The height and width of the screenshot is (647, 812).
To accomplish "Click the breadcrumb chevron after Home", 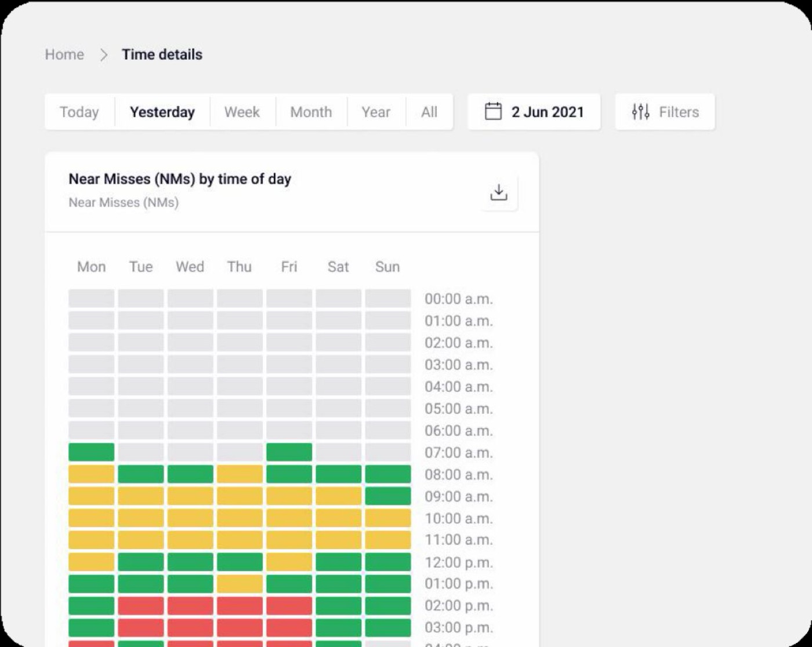I will (x=104, y=54).
